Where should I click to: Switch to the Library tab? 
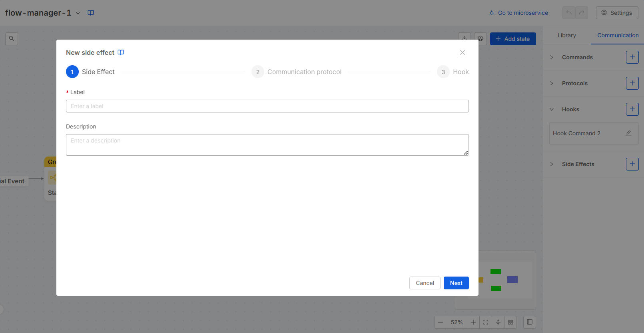tap(566, 35)
